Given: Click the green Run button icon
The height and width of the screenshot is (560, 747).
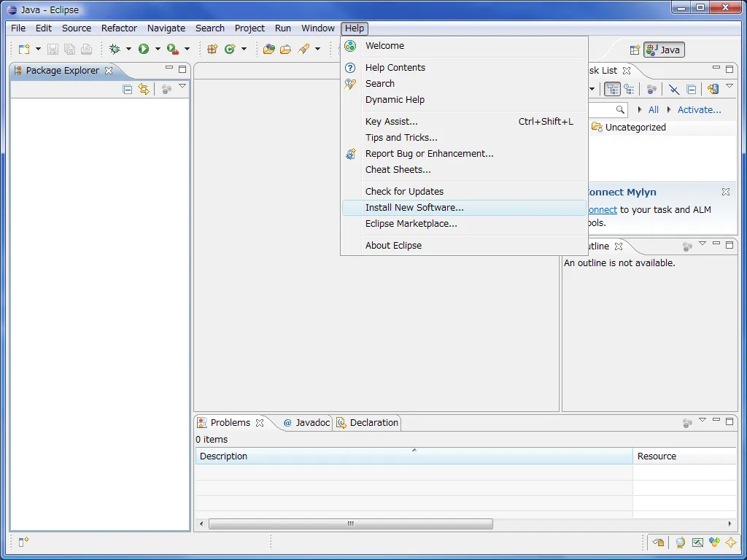Looking at the screenshot, I should click(144, 49).
